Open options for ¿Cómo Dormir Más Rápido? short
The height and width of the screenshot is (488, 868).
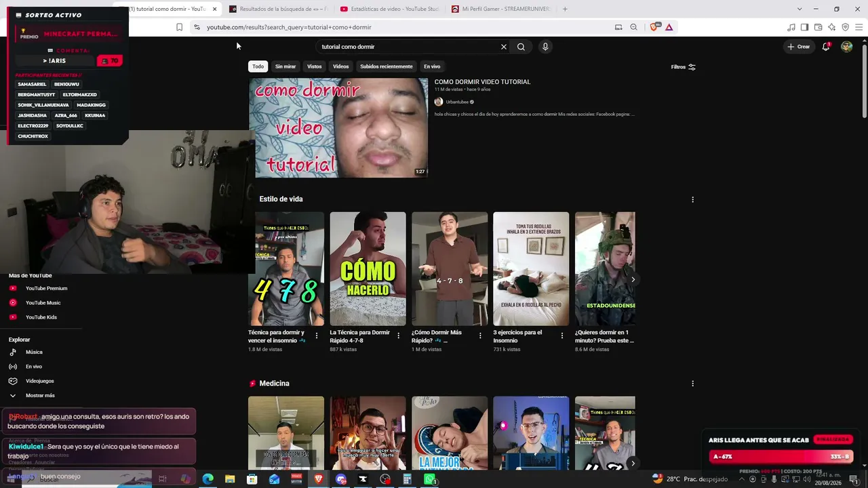pos(480,335)
